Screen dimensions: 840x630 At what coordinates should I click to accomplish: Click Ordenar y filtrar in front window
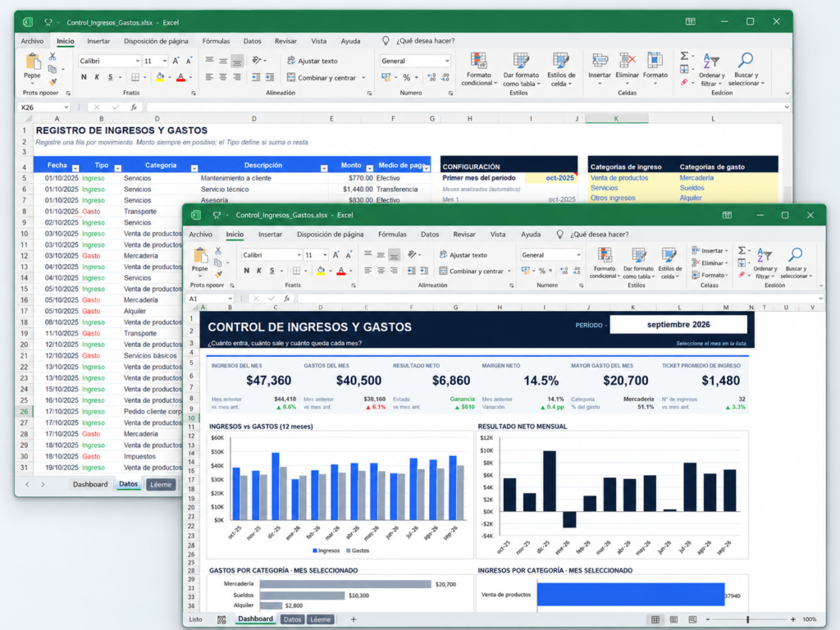pos(765,263)
